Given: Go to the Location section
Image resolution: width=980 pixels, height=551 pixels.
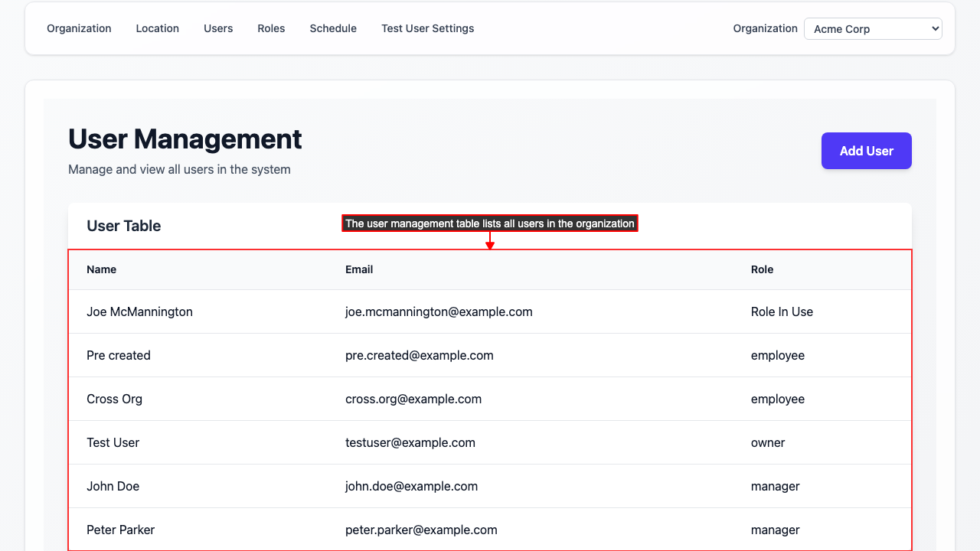Looking at the screenshot, I should point(157,28).
